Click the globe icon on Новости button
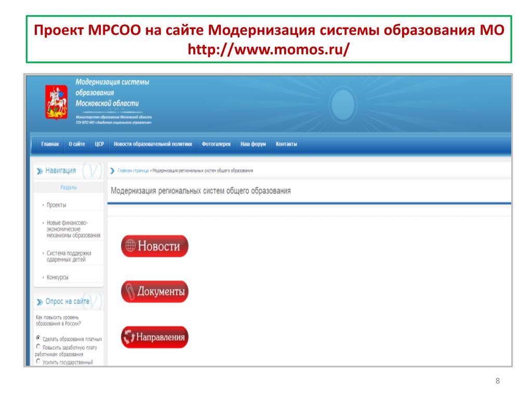The width and height of the screenshot is (532, 399). tap(130, 245)
